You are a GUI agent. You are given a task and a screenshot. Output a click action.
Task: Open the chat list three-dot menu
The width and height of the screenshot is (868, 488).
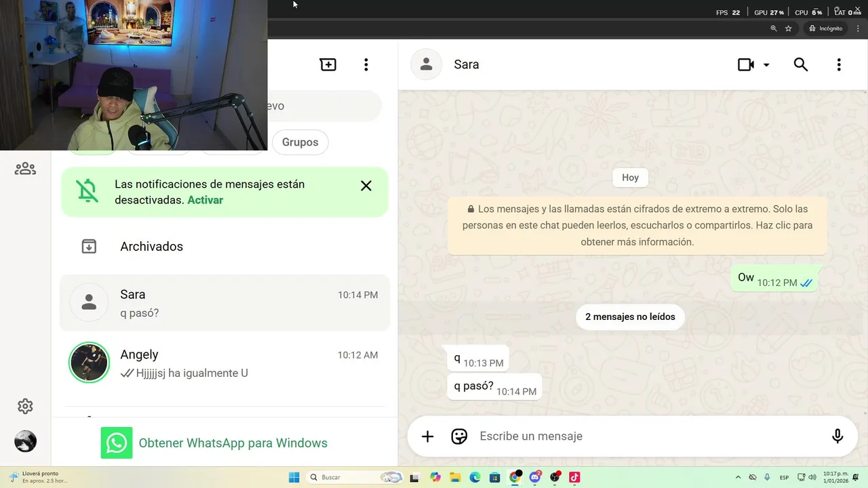point(366,64)
